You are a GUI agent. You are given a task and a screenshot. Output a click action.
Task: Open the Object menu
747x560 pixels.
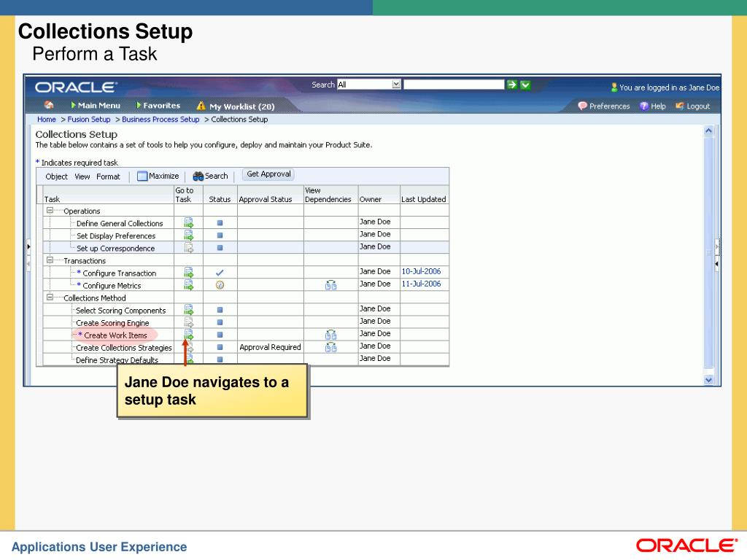coord(57,176)
